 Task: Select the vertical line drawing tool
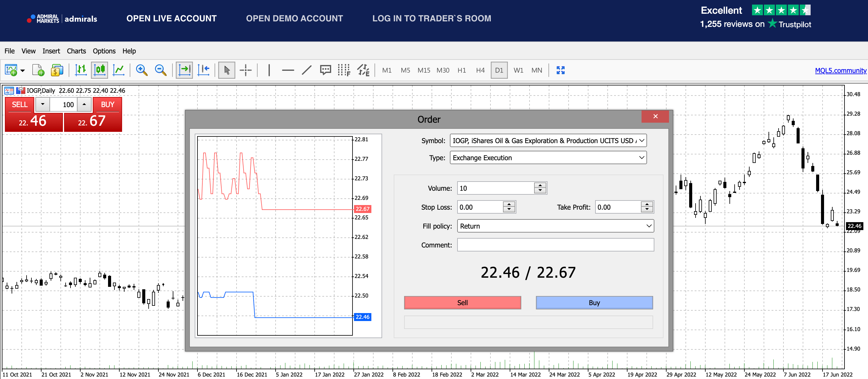tap(269, 70)
